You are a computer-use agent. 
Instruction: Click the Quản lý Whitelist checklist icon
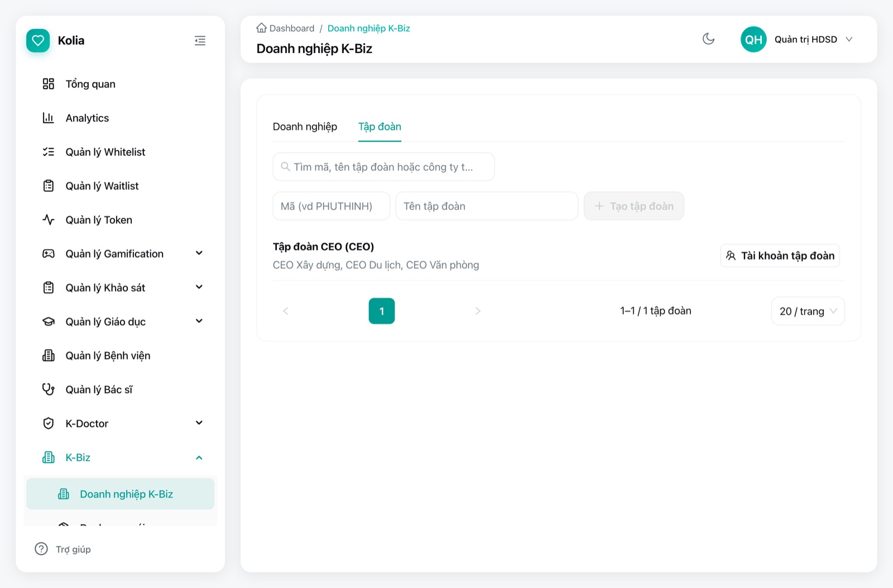49,152
